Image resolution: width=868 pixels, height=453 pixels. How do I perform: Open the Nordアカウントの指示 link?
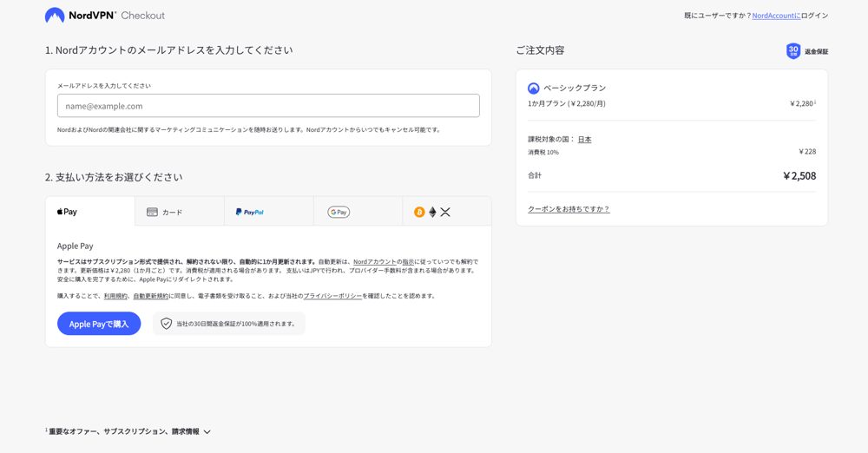pyautogui.click(x=384, y=262)
